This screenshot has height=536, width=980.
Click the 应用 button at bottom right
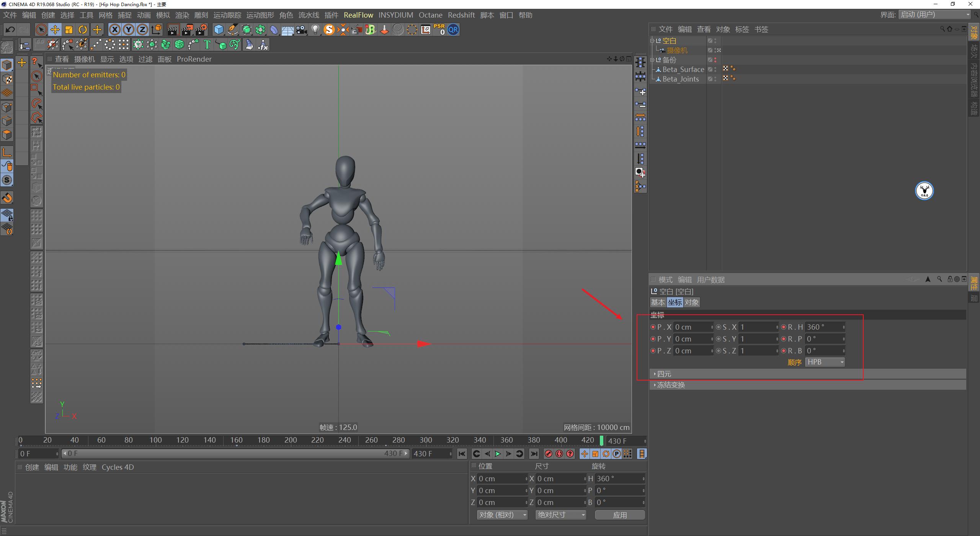620,515
